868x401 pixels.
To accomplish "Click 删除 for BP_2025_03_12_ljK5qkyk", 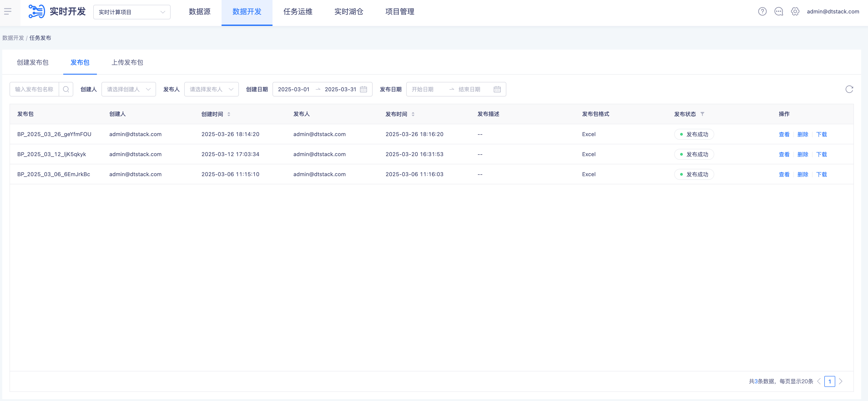I will (803, 155).
